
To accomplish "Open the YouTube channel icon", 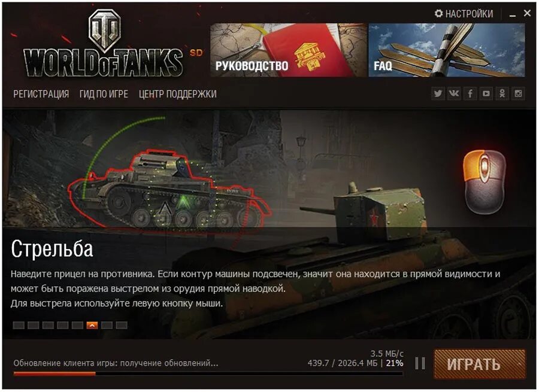I will click(486, 93).
